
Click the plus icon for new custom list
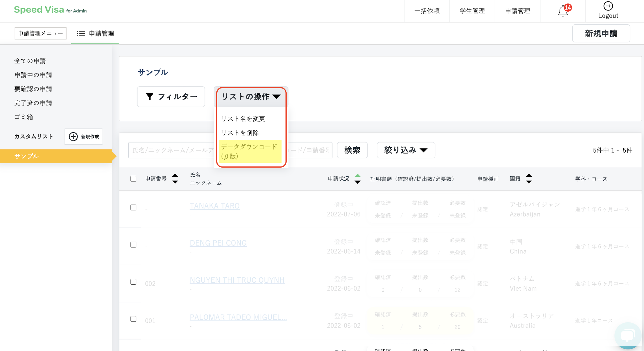click(x=73, y=136)
